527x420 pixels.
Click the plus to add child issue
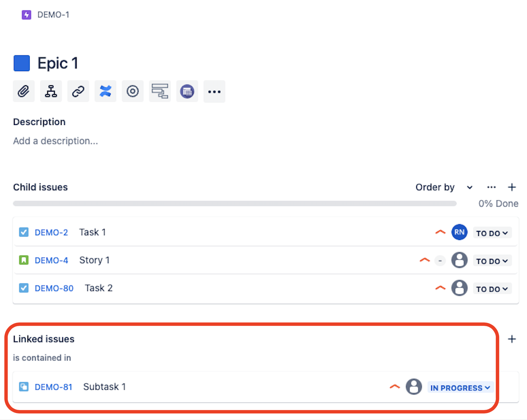[x=512, y=187]
